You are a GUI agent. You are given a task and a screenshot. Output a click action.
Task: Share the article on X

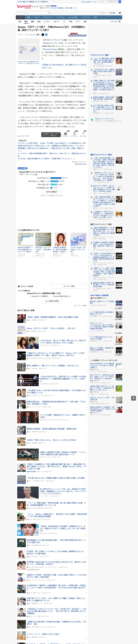(x=43, y=35)
